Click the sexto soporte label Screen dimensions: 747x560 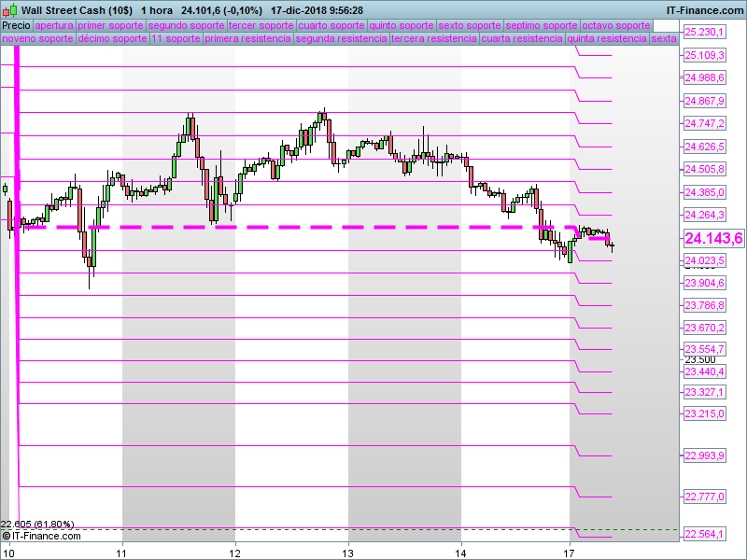coord(470,26)
